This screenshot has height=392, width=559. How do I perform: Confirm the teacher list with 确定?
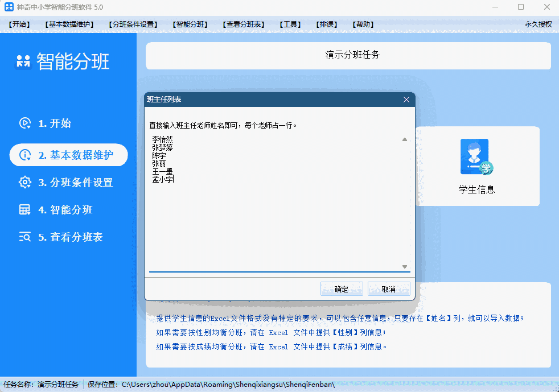342,288
